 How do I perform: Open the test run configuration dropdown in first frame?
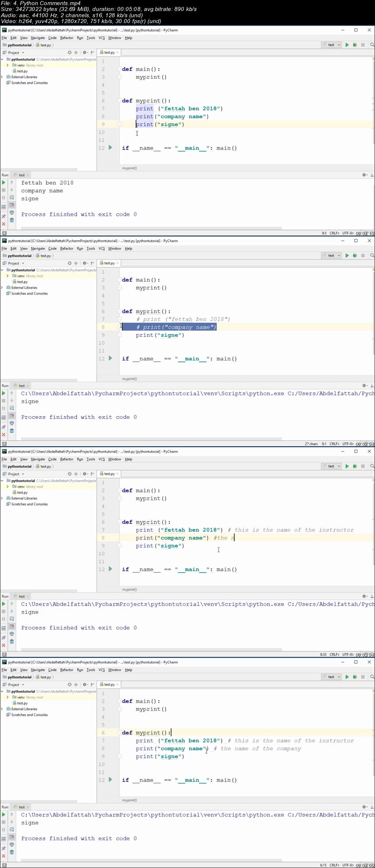pos(331,45)
